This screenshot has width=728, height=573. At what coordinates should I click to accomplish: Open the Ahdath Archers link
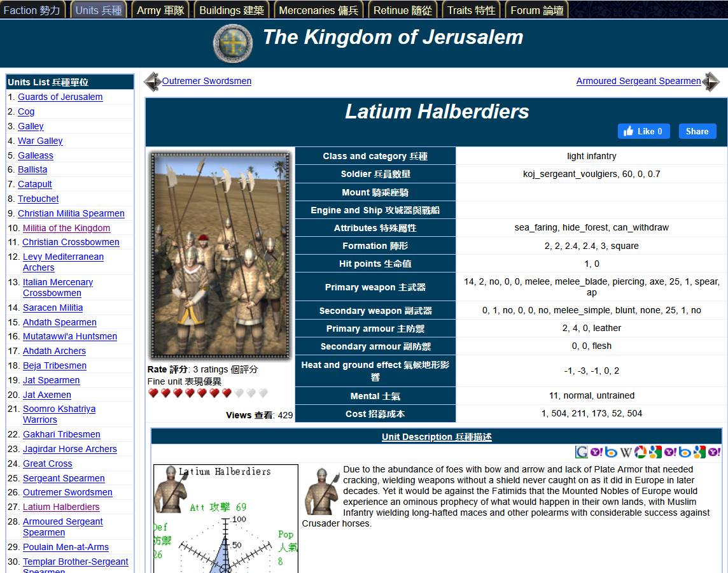pyautogui.click(x=54, y=351)
